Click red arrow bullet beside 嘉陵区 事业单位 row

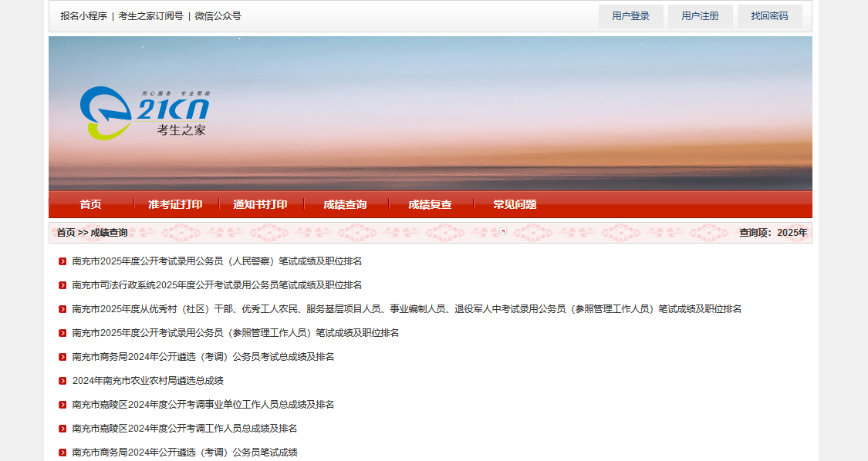62,405
